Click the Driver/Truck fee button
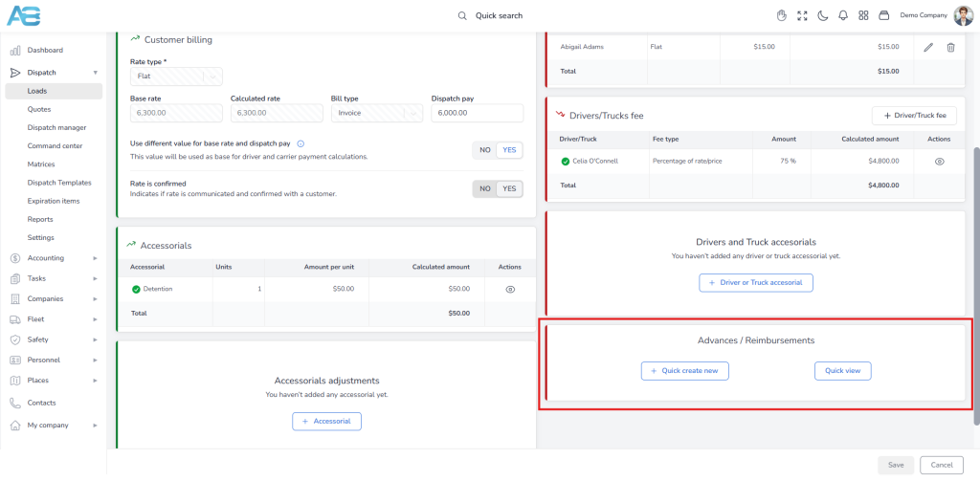The width and height of the screenshot is (980, 481). pyautogui.click(x=914, y=116)
